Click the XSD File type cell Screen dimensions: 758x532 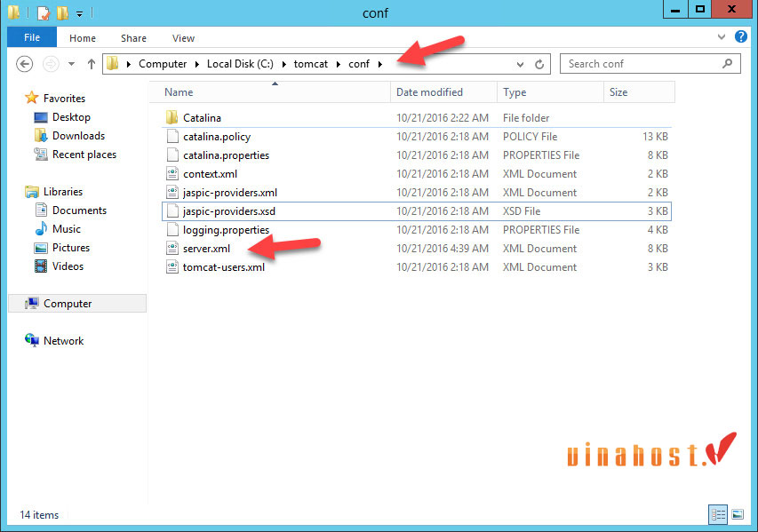point(521,211)
